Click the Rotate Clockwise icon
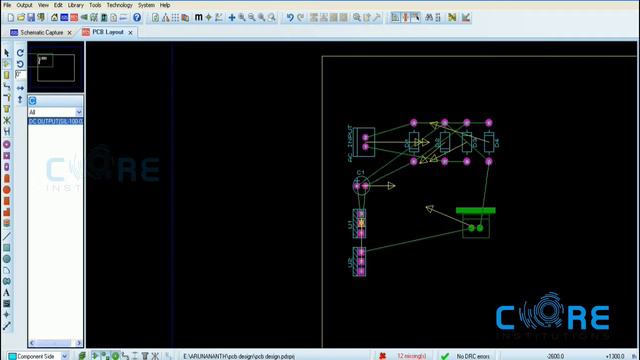Image resolution: width=640 pixels, height=360 pixels. (x=20, y=53)
